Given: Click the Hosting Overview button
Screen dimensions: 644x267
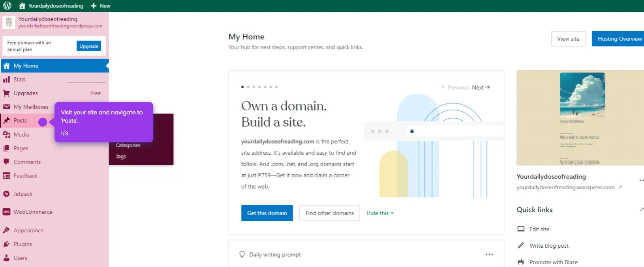Looking at the screenshot, I should 618,39.
